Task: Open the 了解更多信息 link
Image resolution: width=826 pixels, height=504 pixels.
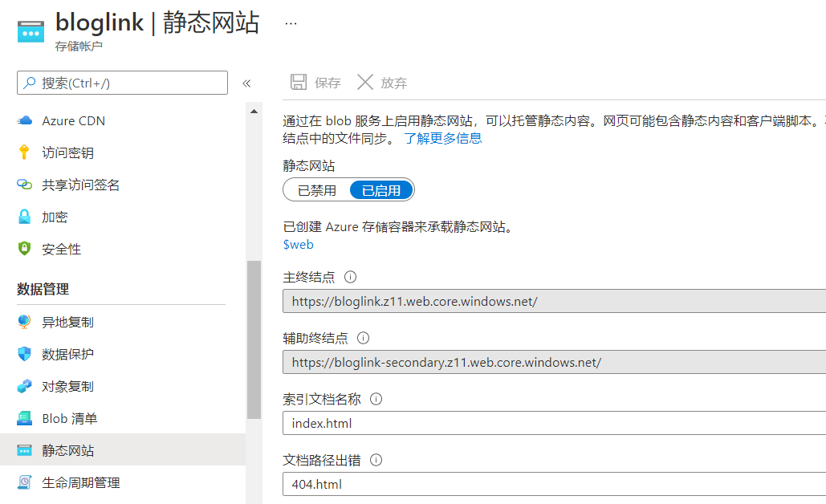Action: [443, 138]
